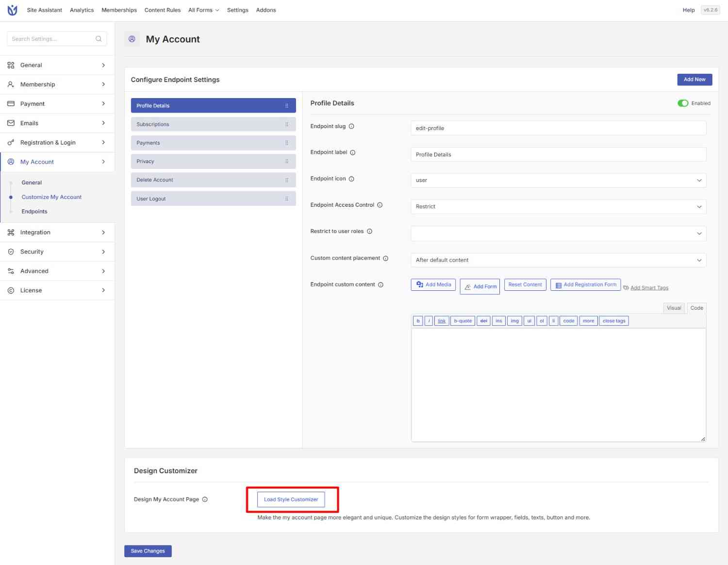The height and width of the screenshot is (565, 728).
Task: Click the Endpoint label input field
Action: pyautogui.click(x=558, y=154)
